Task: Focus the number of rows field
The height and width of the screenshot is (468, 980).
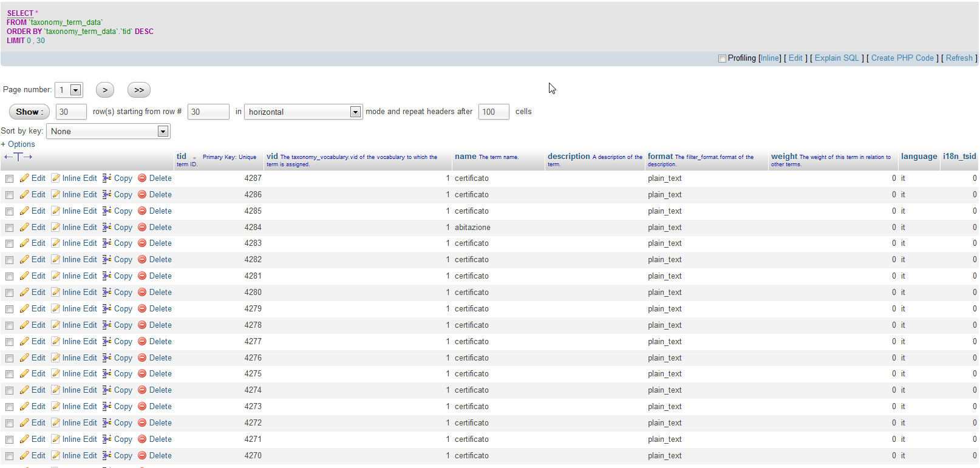Action: click(x=71, y=112)
